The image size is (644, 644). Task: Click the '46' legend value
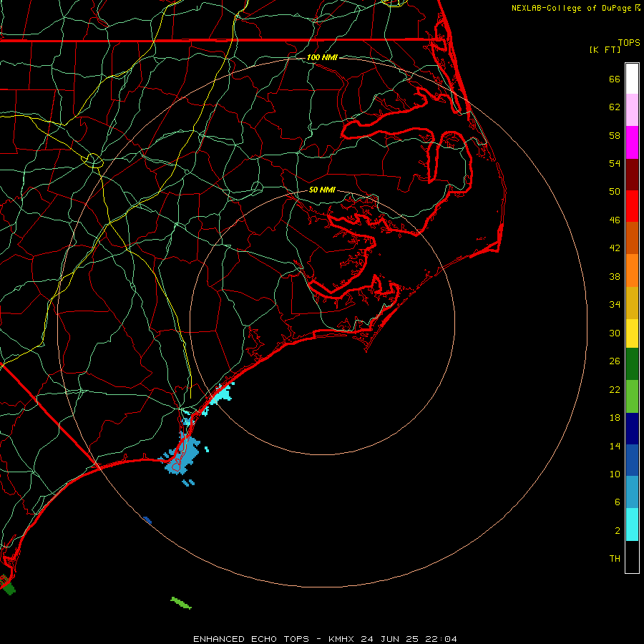pos(615,220)
